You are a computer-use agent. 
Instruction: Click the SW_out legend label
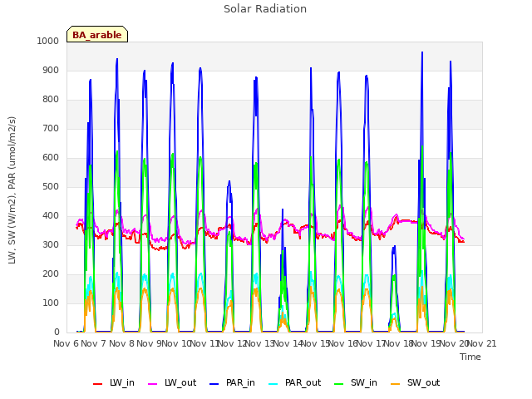(423, 383)
